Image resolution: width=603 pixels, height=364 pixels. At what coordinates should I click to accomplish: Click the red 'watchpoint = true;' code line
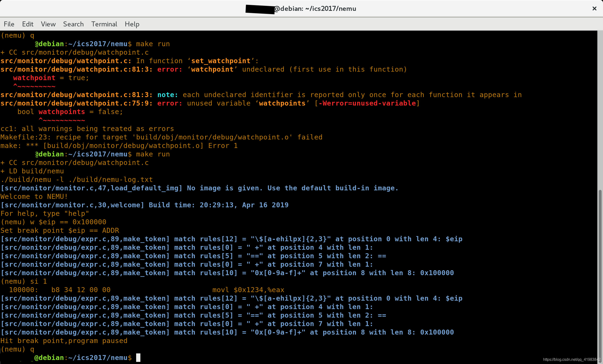pos(51,78)
